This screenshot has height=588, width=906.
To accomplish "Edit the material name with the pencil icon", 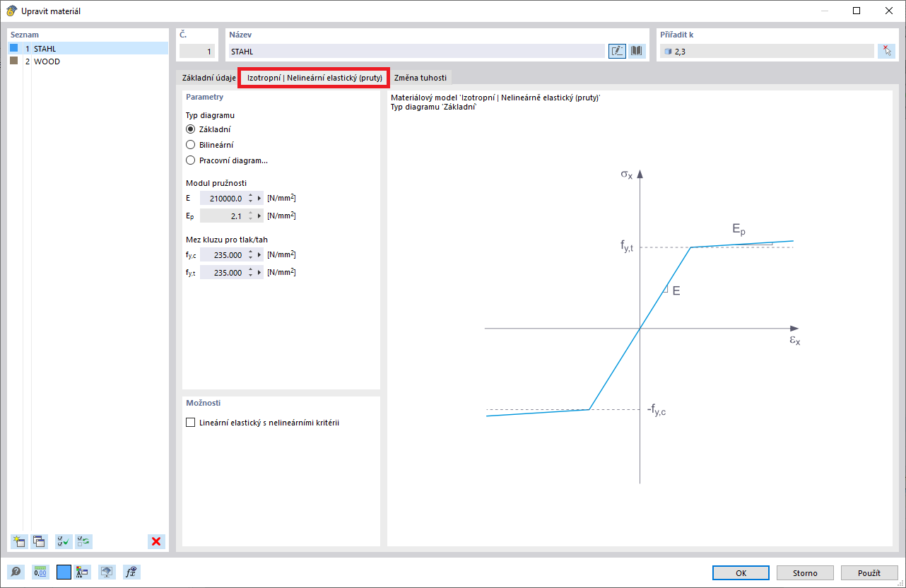I will pos(617,51).
